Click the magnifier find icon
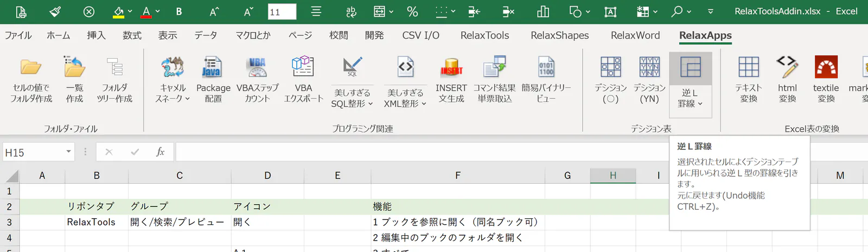The width and height of the screenshot is (868, 252). (677, 11)
